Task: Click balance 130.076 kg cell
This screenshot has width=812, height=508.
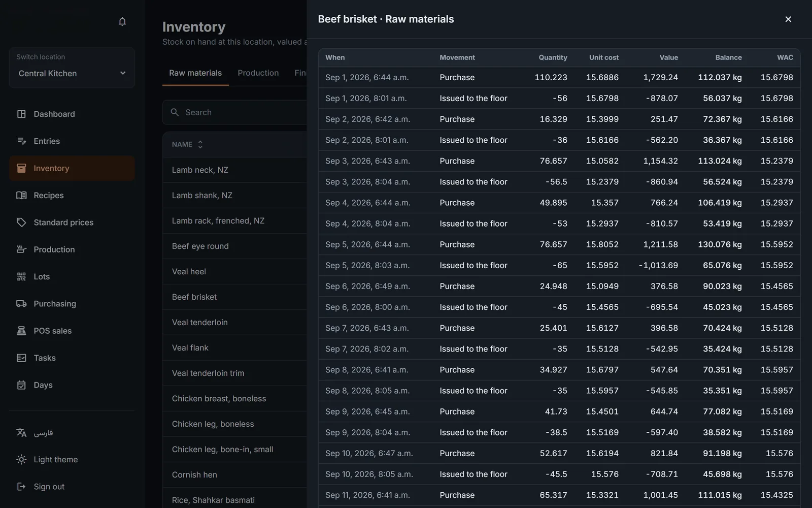Action: pos(720,244)
